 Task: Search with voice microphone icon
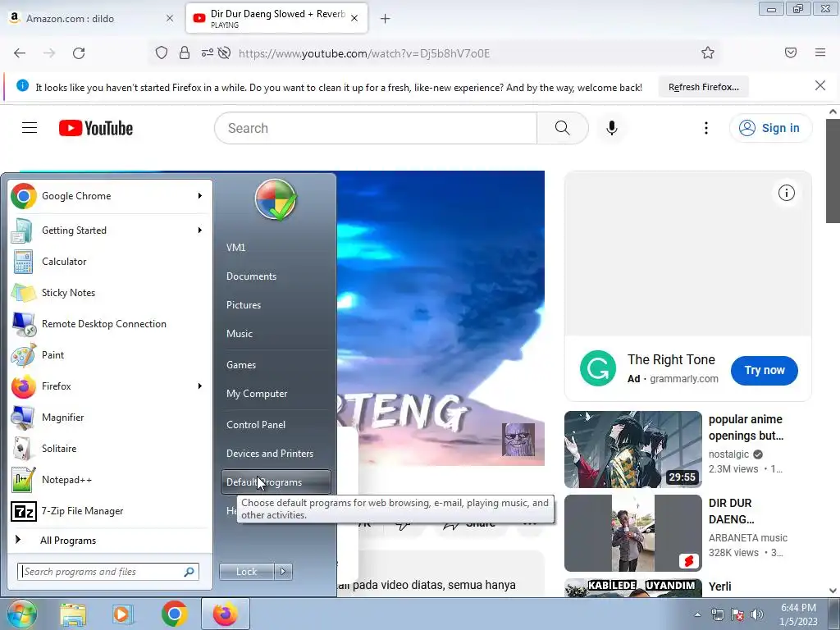pos(612,128)
